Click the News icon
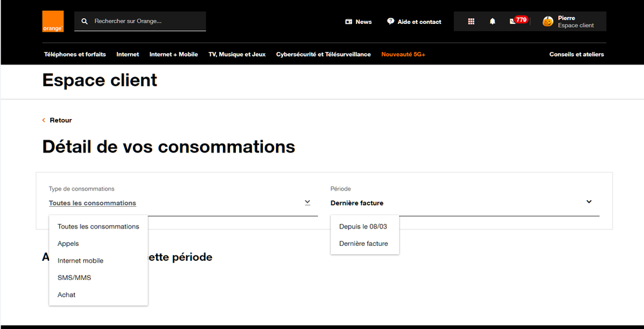Viewport: 644px width, 329px height. pos(349,22)
